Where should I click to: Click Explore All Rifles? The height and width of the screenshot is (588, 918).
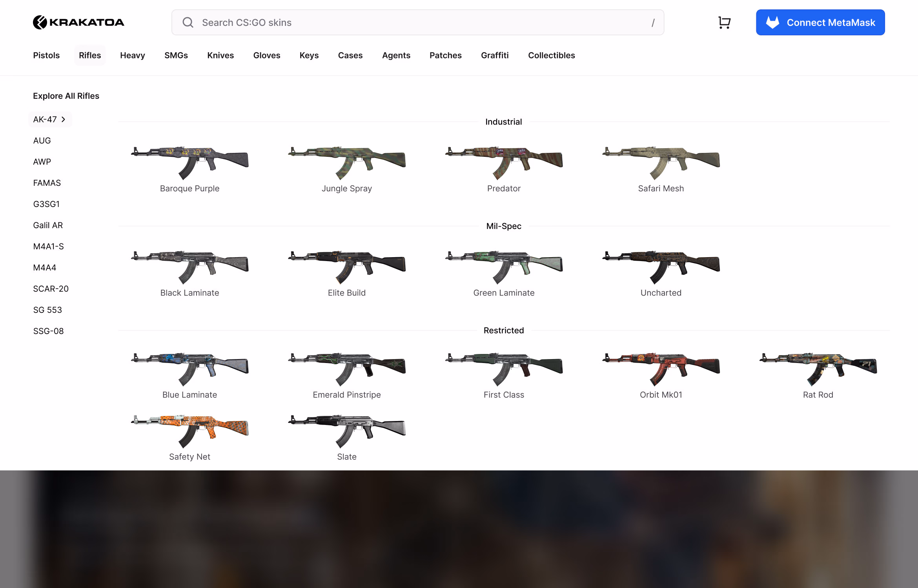point(66,96)
